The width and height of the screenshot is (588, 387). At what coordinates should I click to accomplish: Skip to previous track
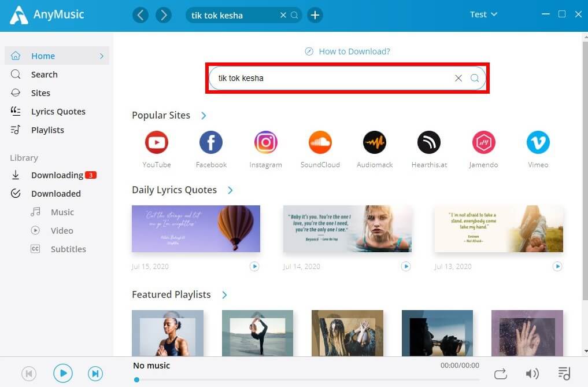pyautogui.click(x=29, y=374)
